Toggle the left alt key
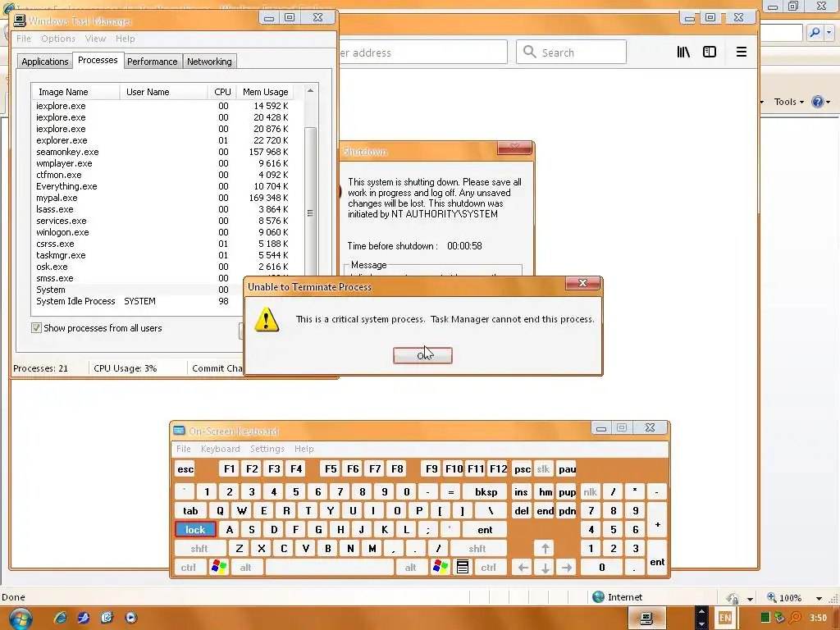Screen dimensions: 840x630 coord(246,567)
